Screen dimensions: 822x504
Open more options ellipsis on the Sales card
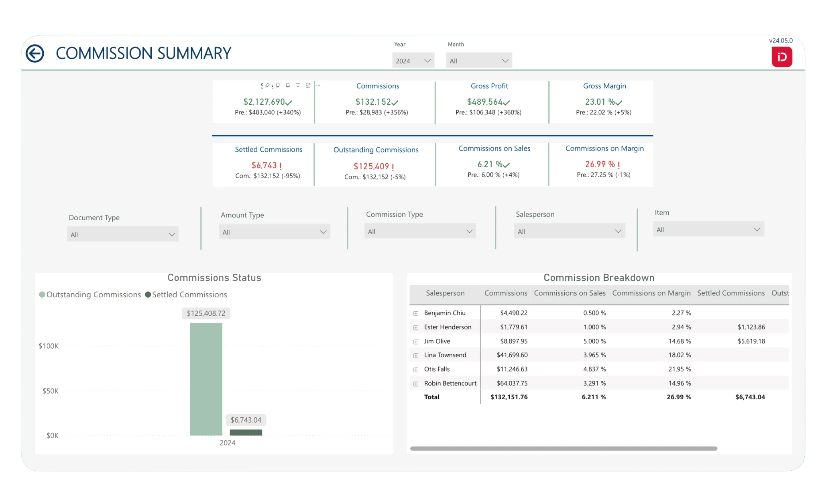coord(318,85)
